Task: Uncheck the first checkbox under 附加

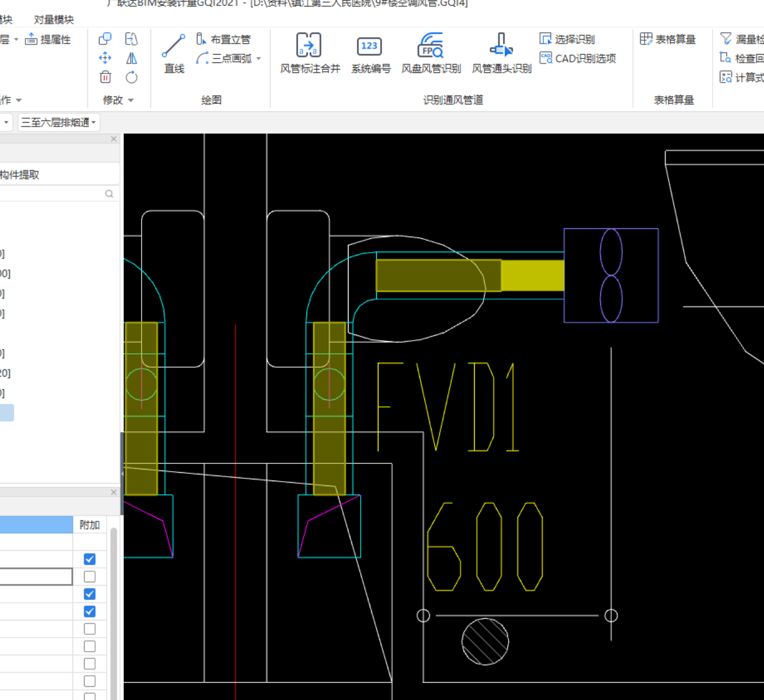Action: point(90,559)
